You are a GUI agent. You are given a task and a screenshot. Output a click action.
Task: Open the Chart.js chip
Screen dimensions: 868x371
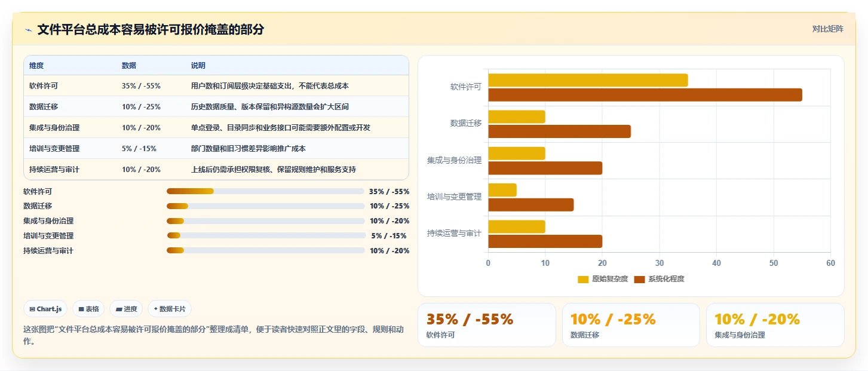point(45,309)
